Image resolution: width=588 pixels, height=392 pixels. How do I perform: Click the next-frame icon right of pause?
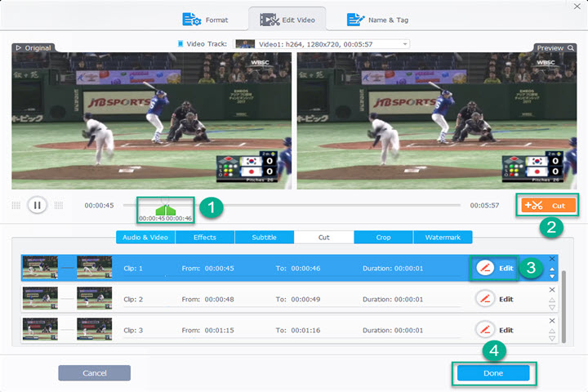[x=59, y=205]
